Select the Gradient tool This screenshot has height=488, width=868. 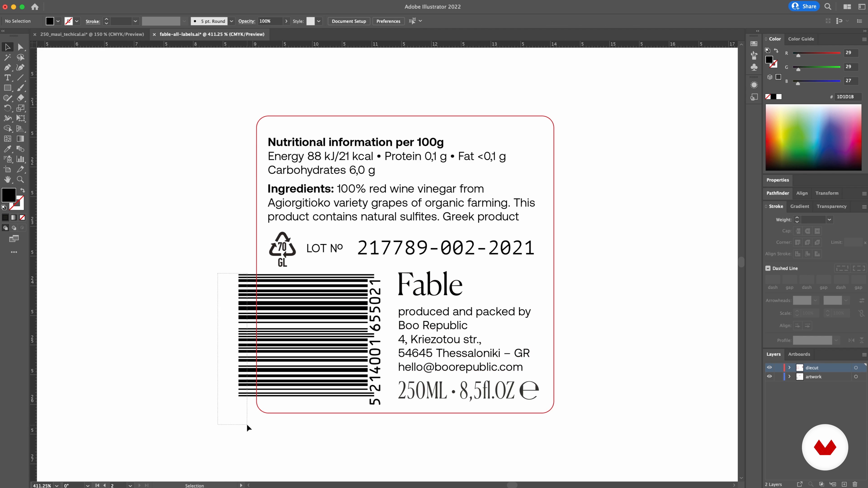[21, 139]
